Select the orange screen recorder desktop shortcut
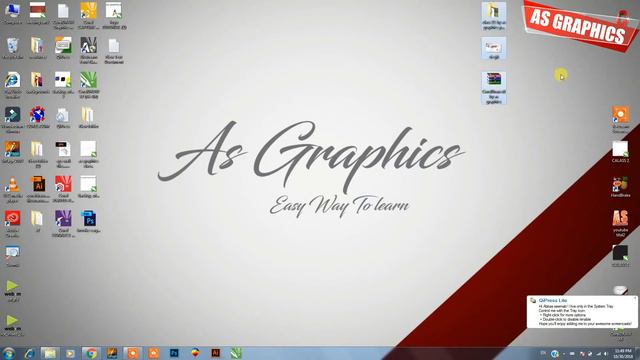The height and width of the screenshot is (360, 640). pyautogui.click(x=620, y=120)
